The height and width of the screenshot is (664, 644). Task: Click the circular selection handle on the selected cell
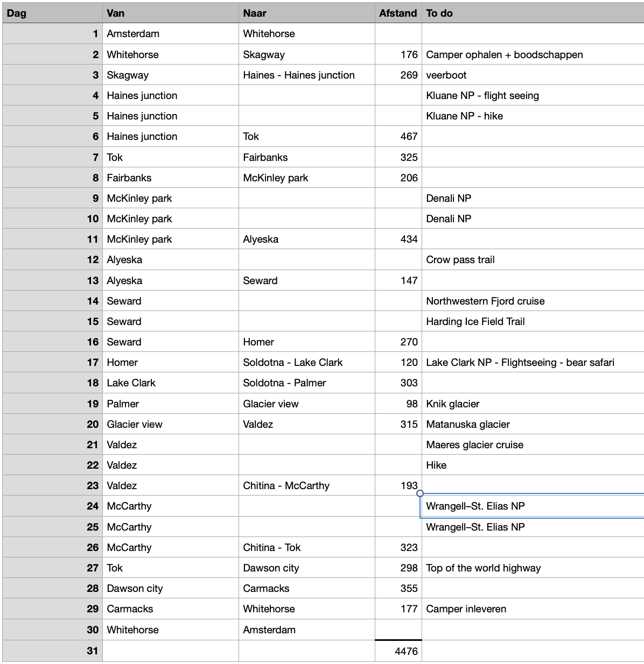point(420,493)
